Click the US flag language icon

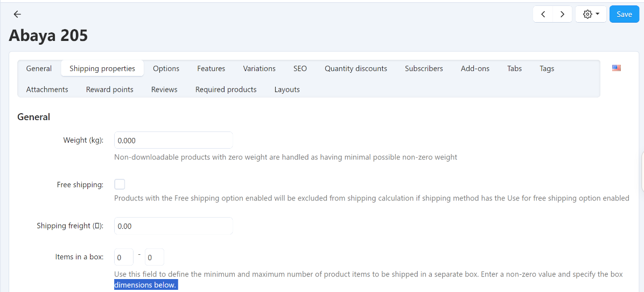616,68
